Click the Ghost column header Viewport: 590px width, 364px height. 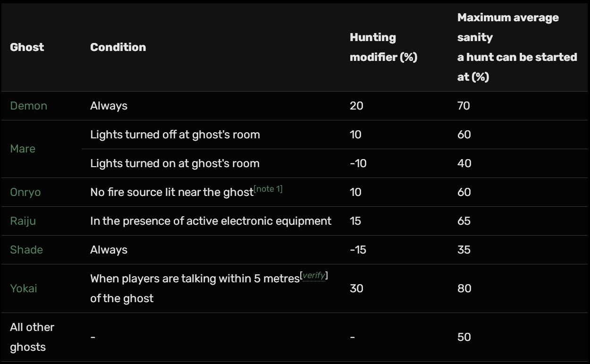(27, 47)
